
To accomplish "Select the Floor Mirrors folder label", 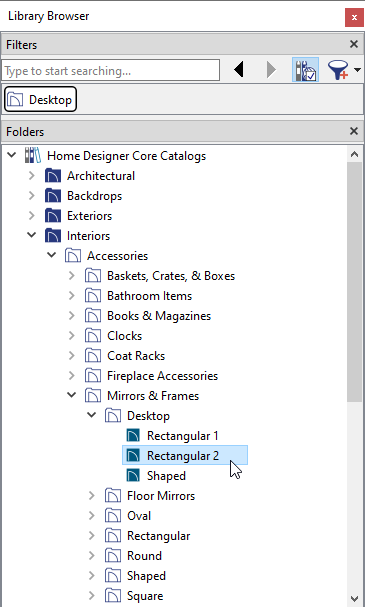I will (x=161, y=496).
